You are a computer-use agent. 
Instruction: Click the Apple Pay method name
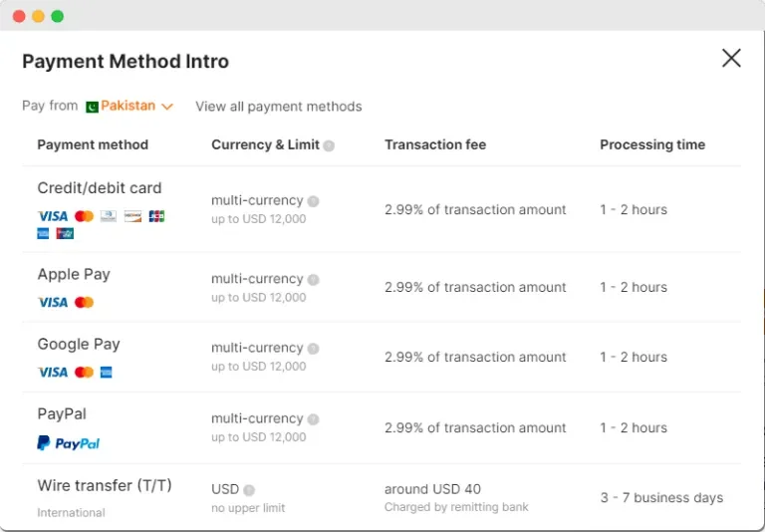pos(74,275)
